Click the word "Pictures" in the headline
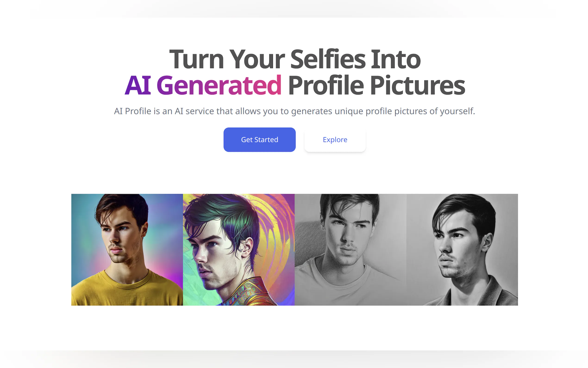Image resolution: width=588 pixels, height=368 pixels. click(417, 86)
